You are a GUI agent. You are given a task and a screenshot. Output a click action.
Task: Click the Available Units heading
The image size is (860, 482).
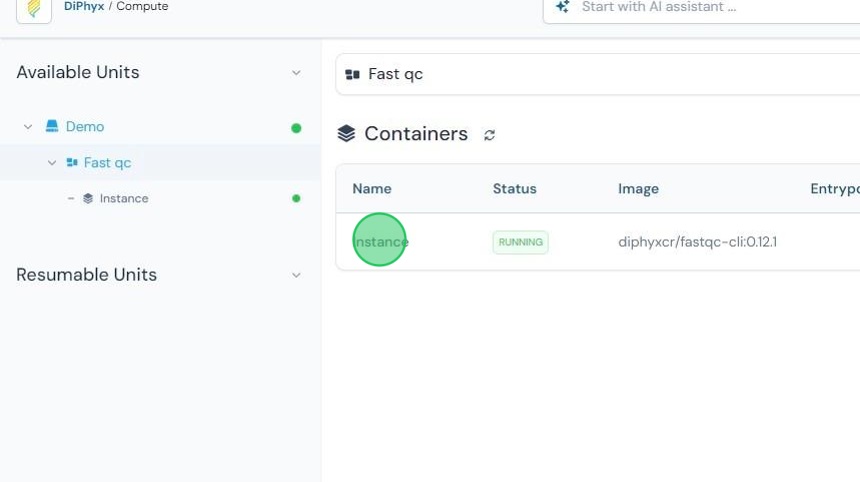point(78,72)
